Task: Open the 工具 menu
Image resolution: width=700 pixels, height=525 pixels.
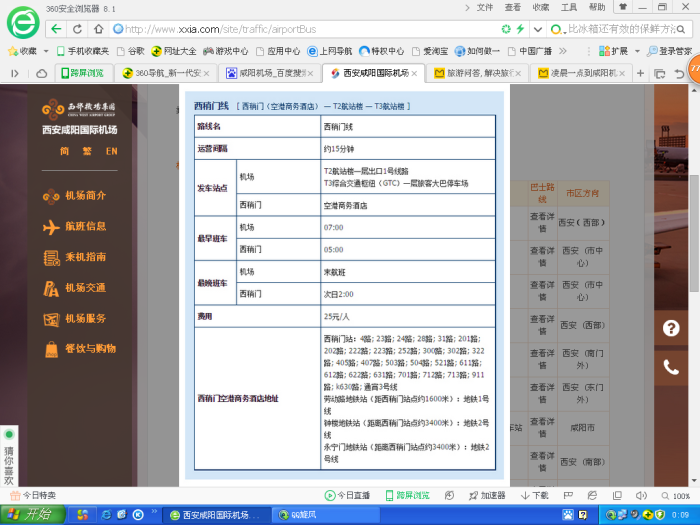Action: (569, 7)
